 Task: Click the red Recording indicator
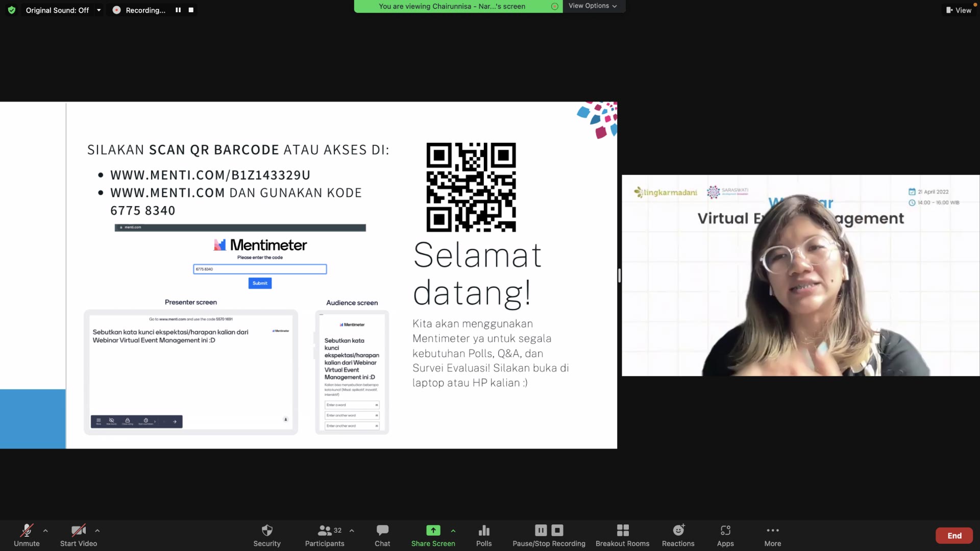click(116, 10)
